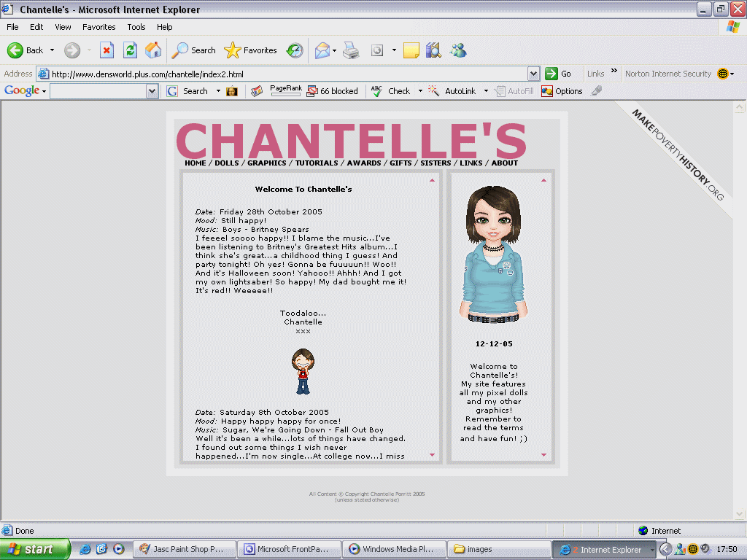Image resolution: width=747 pixels, height=560 pixels.
Task: Click the Google toolbar Search button
Action: click(x=187, y=91)
